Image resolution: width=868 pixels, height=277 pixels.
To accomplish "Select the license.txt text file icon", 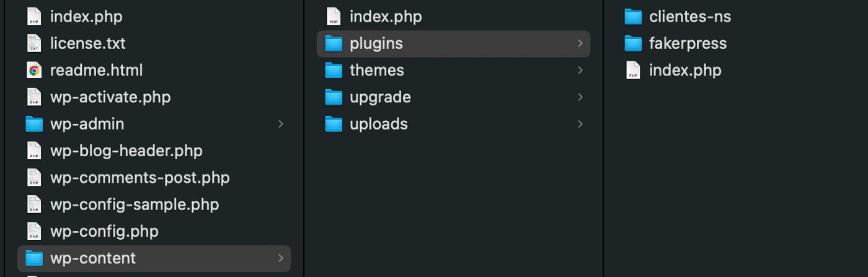I will 34,43.
